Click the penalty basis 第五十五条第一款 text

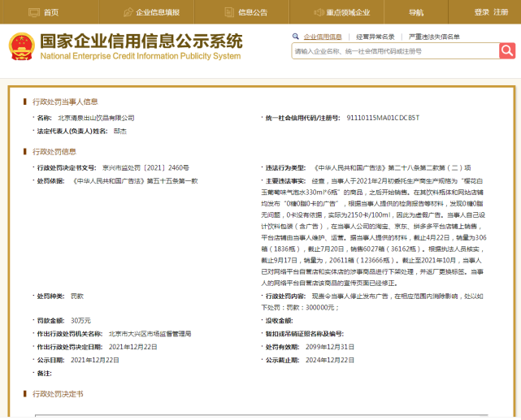pos(172,181)
